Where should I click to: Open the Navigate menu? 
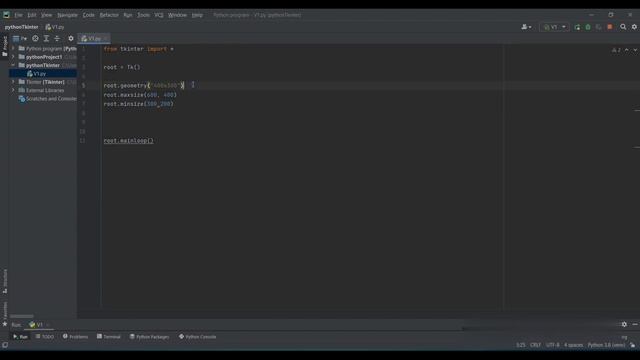tap(67, 15)
